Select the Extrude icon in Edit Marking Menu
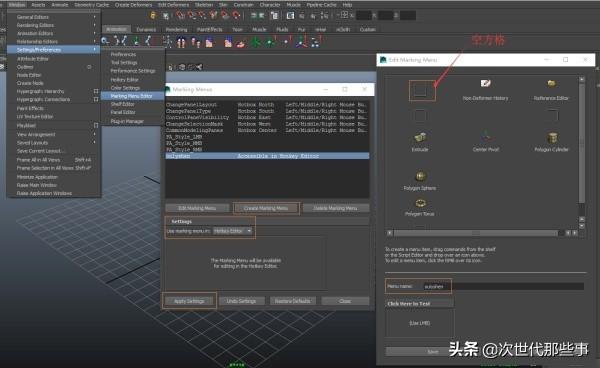600x368 pixels. 420,137
